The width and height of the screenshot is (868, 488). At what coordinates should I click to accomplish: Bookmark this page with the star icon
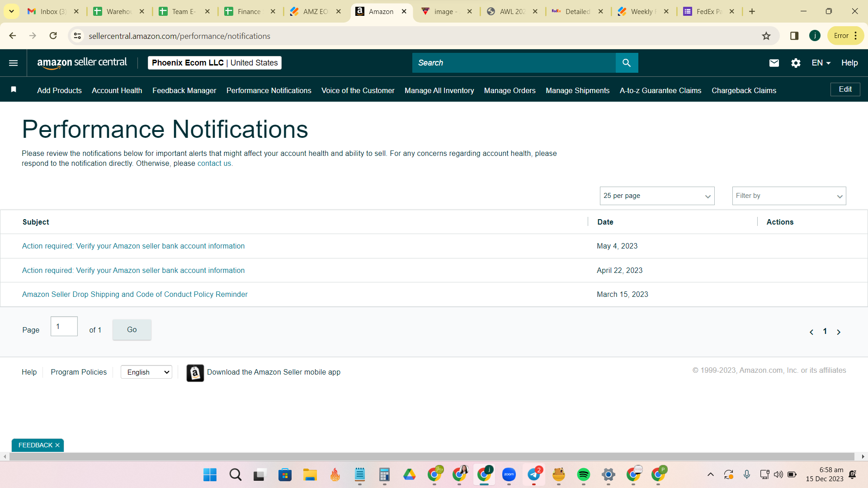coord(766,36)
